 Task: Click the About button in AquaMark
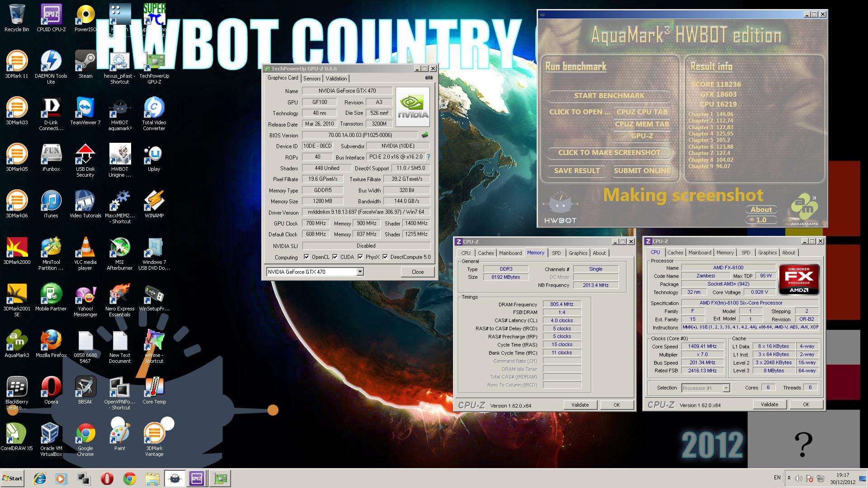pyautogui.click(x=761, y=209)
